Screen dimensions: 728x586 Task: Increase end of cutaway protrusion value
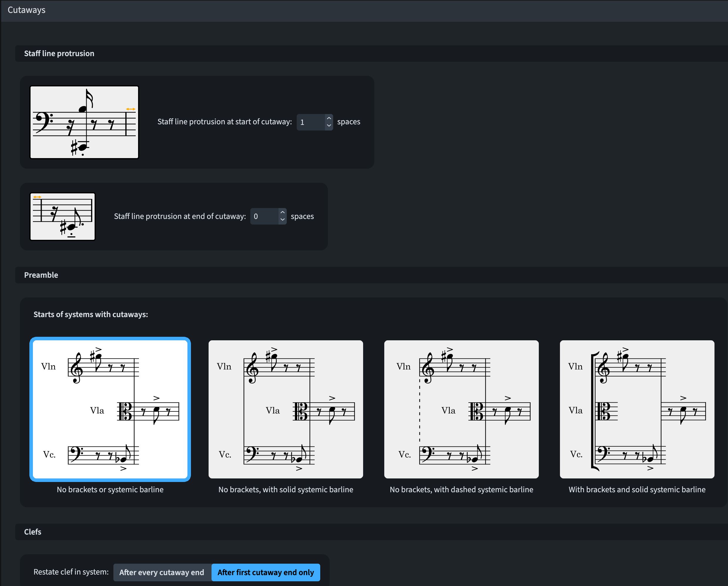283,212
